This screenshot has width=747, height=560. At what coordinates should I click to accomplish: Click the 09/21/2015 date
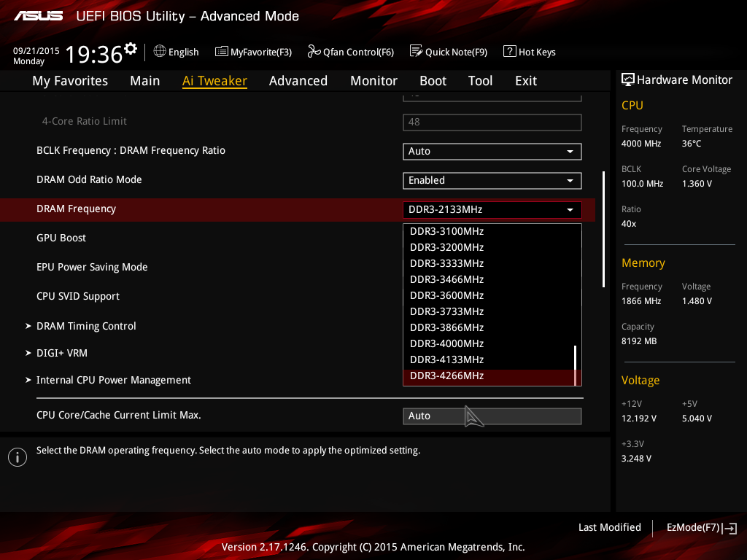(36, 51)
